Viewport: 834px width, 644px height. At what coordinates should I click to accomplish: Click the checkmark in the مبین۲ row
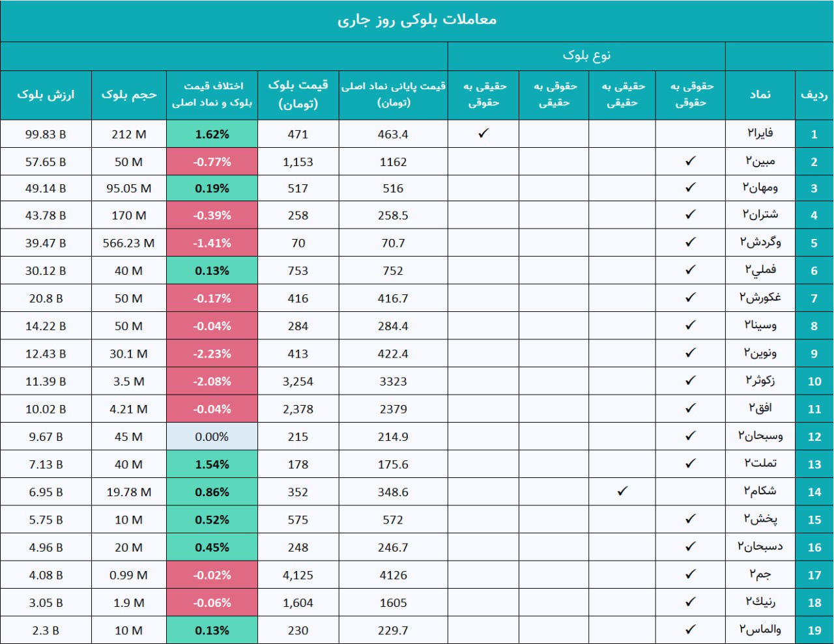pyautogui.click(x=691, y=161)
